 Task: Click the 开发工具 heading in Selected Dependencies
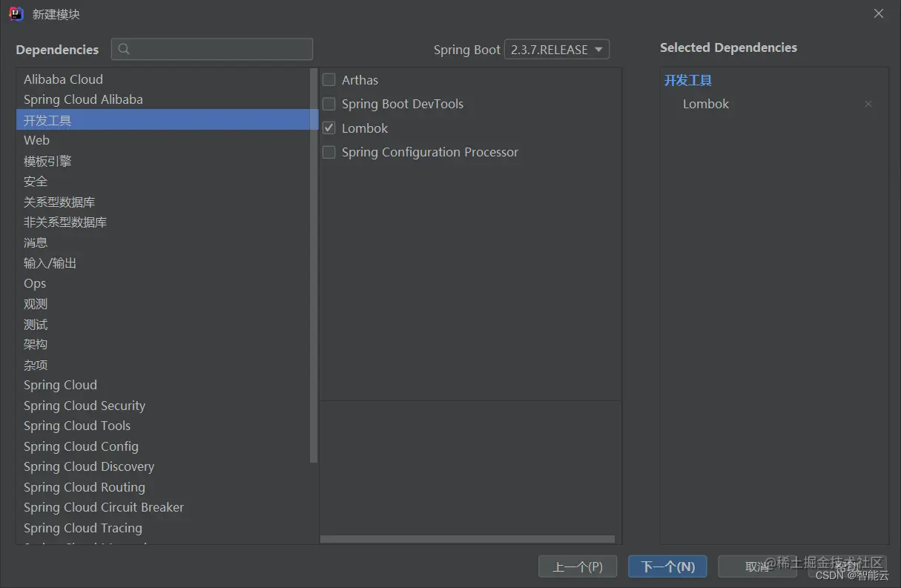(x=688, y=80)
